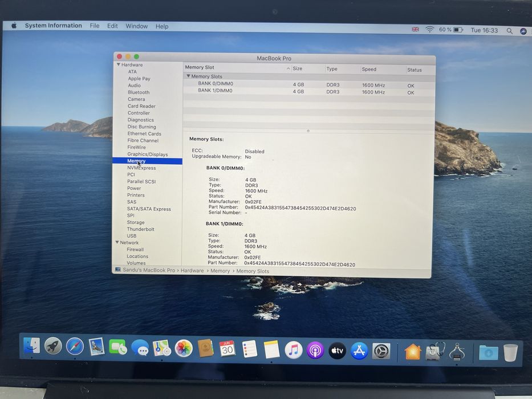The width and height of the screenshot is (532, 399).
Task: Select Storage in the sidebar
Action: 136,222
